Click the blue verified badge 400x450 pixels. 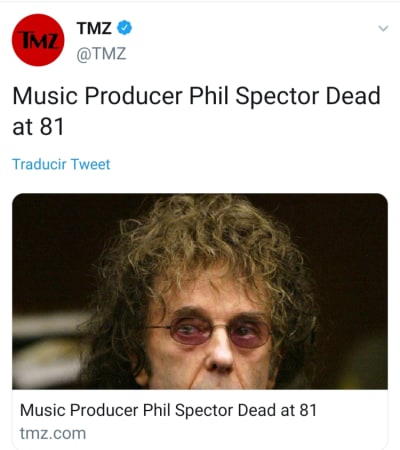[125, 28]
